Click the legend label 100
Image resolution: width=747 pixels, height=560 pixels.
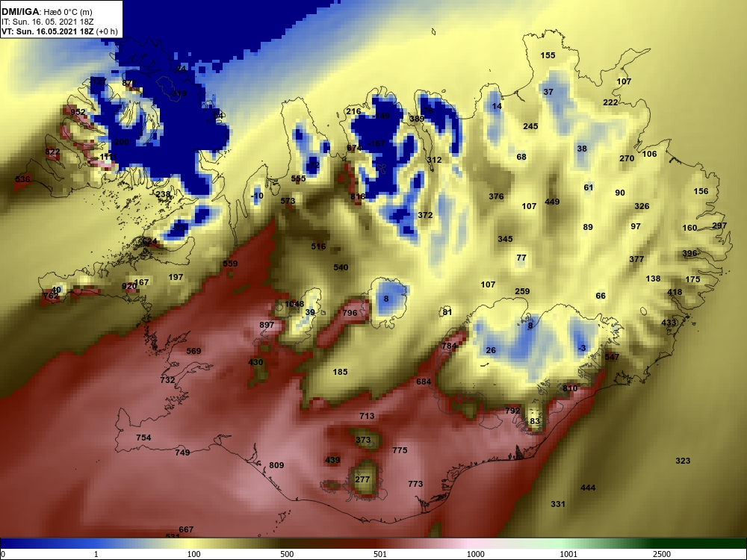click(x=193, y=554)
